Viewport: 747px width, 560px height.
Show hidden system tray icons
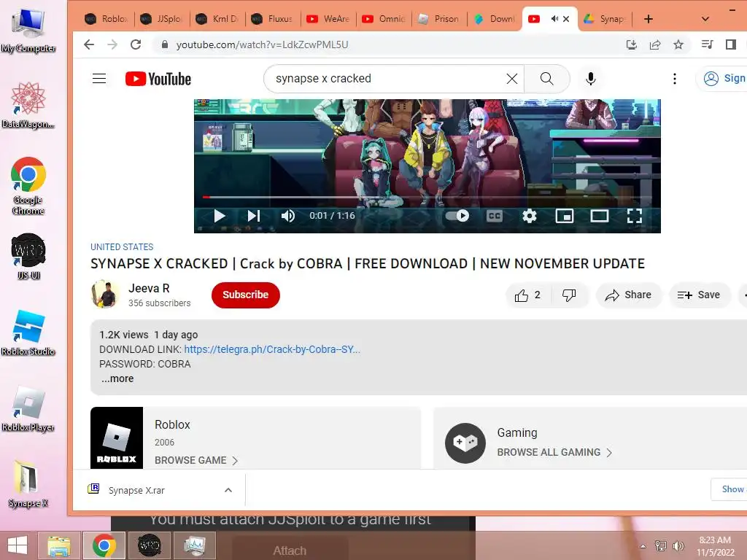(x=643, y=546)
